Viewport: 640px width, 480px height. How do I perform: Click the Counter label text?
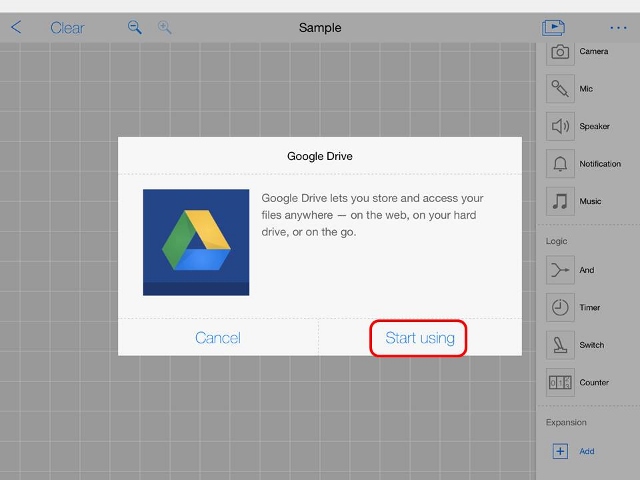[x=594, y=382]
